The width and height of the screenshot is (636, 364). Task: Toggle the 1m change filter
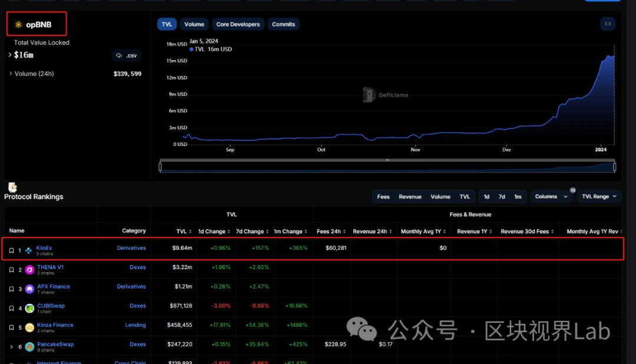518,197
